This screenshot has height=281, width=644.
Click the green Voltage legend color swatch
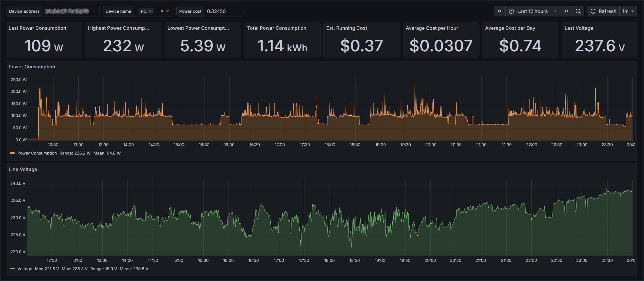12,269
